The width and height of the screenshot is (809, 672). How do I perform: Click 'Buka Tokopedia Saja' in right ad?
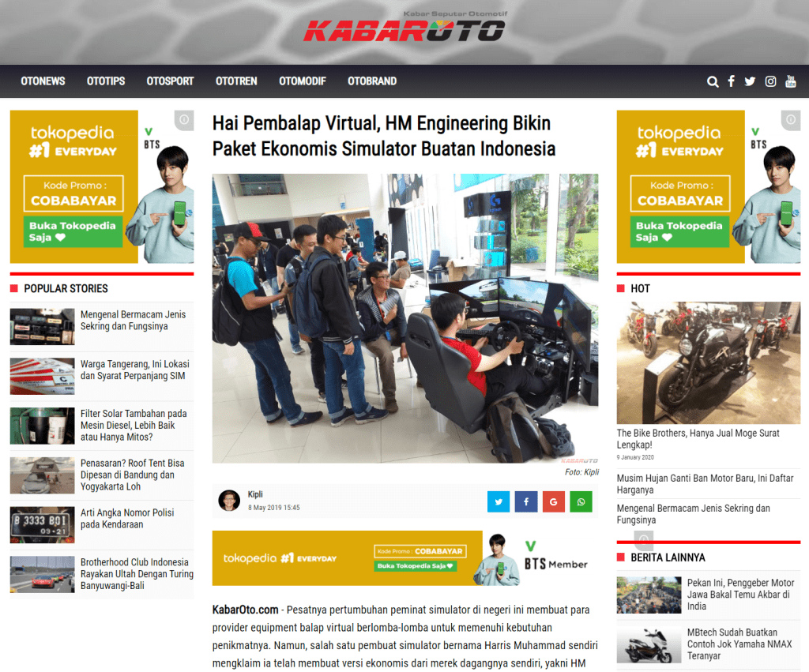coord(680,231)
